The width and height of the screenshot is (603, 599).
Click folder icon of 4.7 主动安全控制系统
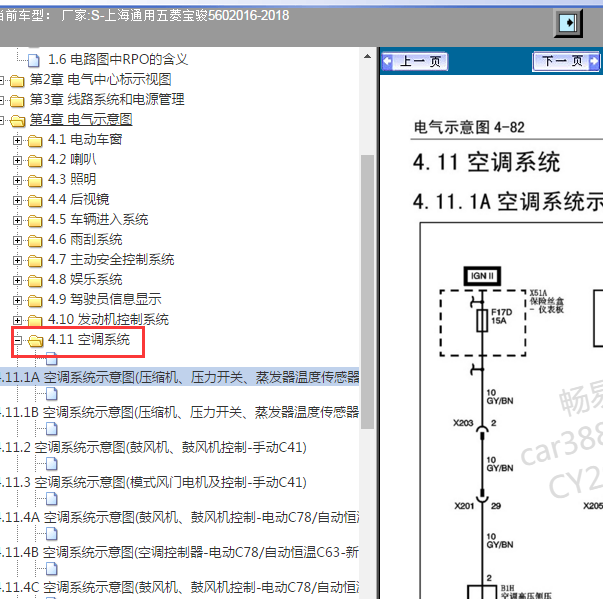35,260
